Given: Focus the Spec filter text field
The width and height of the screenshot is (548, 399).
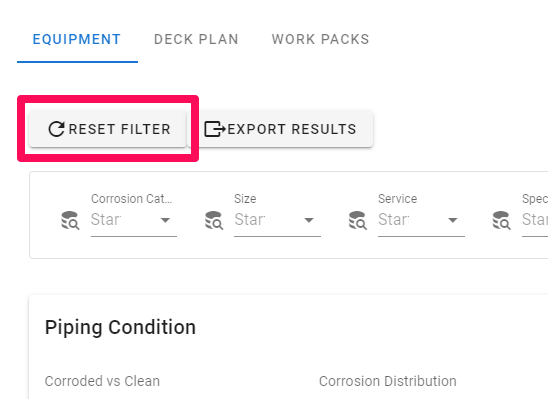Looking at the screenshot, I should [535, 220].
